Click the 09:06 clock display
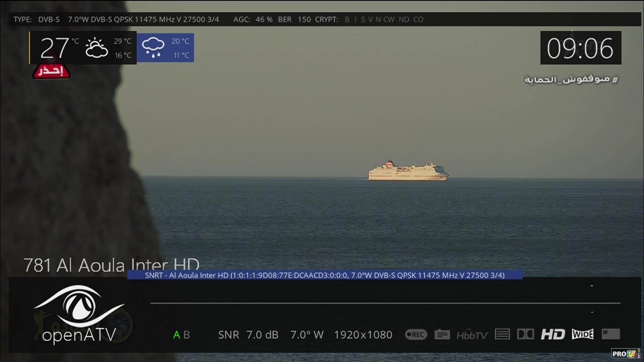The width and height of the screenshot is (644, 362). 580,48
